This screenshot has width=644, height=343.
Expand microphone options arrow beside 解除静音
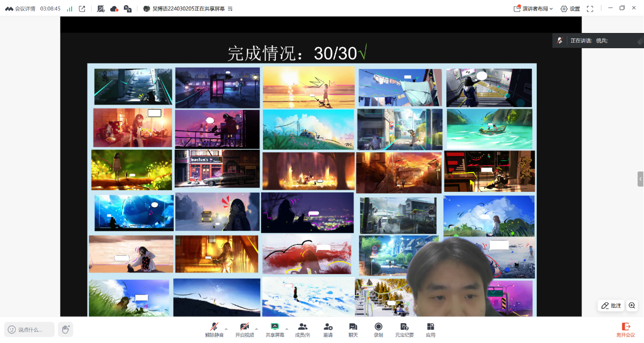(227, 329)
